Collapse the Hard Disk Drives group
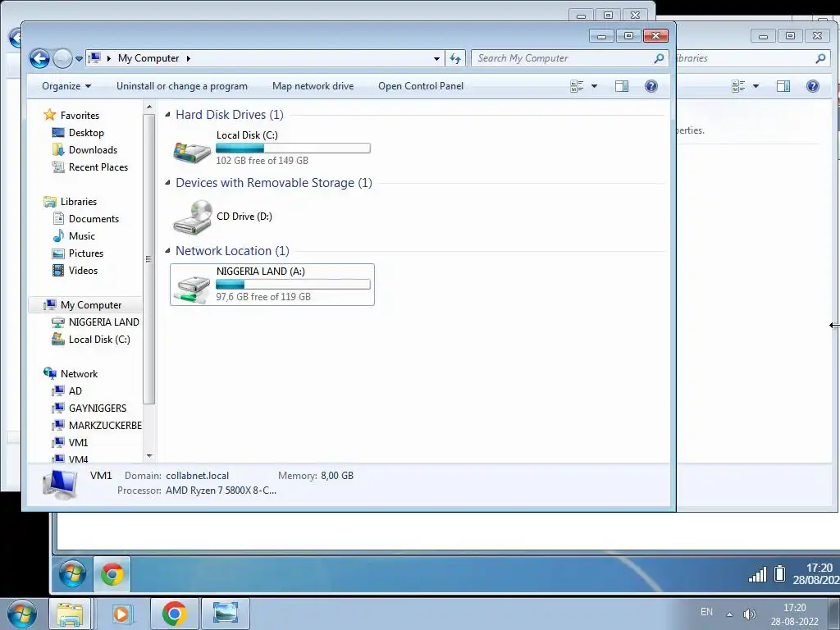840x630 pixels. (167, 115)
